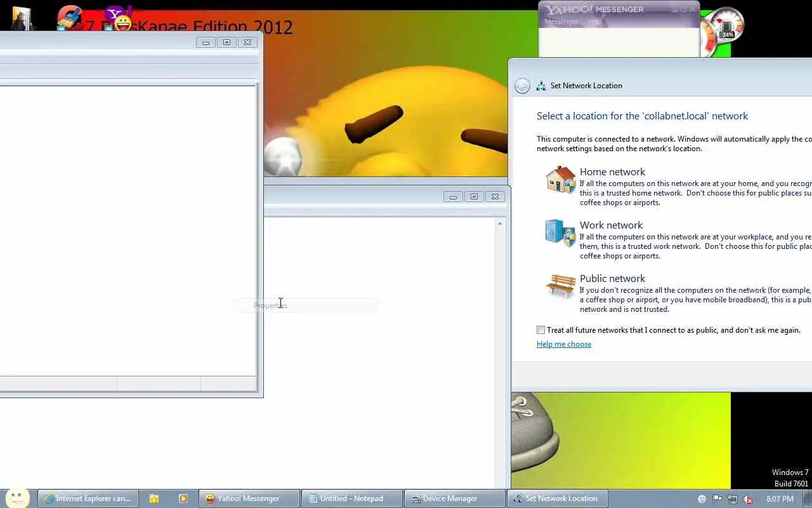
Task: Open the Help me choose link
Action: [564, 344]
